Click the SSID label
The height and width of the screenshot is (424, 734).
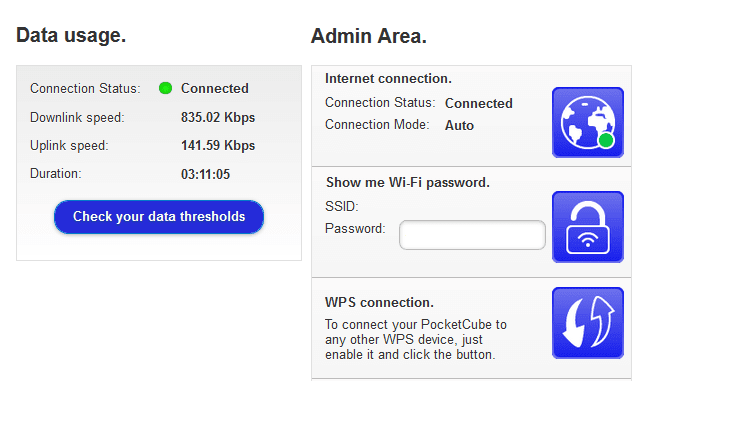click(342, 206)
